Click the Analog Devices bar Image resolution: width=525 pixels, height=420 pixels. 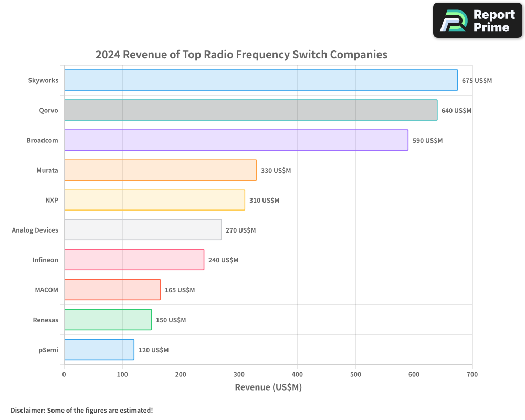tap(142, 230)
